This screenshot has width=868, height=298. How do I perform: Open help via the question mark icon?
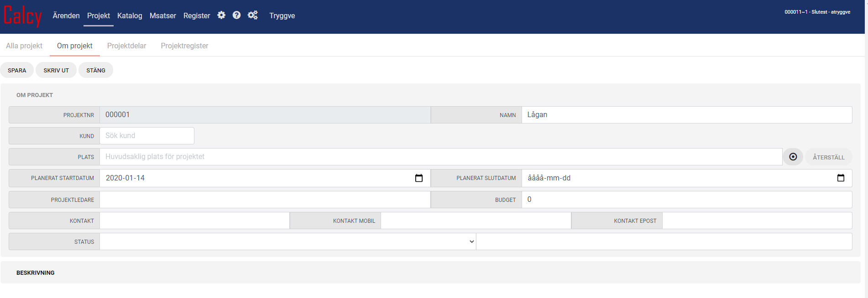(236, 15)
